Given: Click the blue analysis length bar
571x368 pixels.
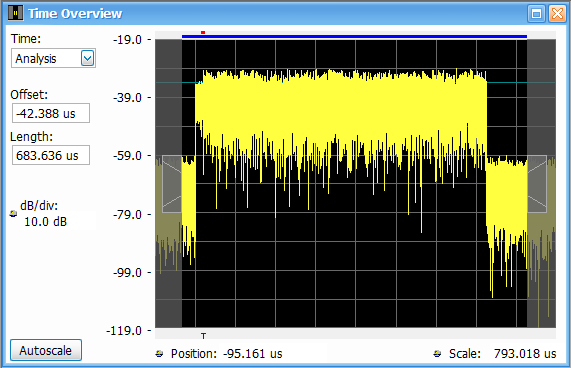Looking at the screenshot, I should [x=354, y=36].
